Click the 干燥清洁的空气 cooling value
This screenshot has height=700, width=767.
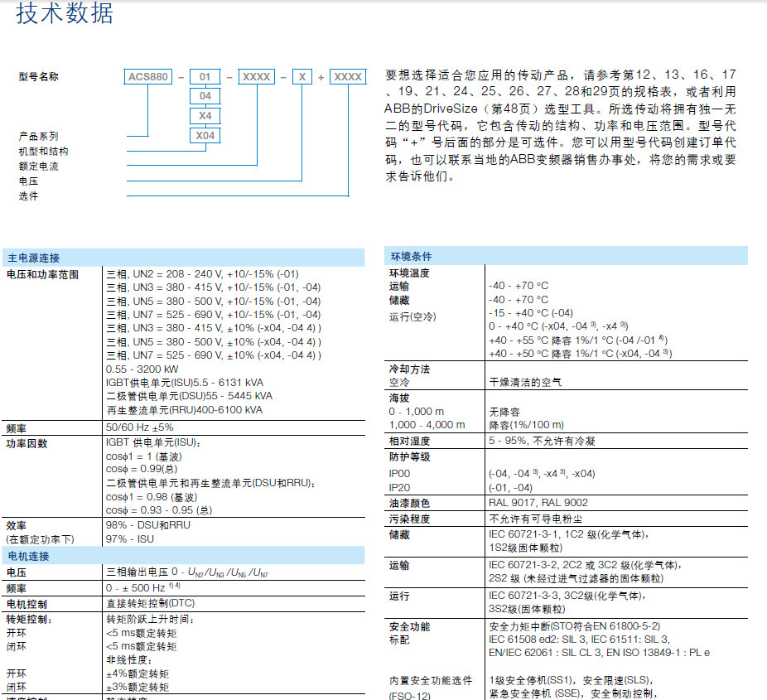pyautogui.click(x=525, y=382)
